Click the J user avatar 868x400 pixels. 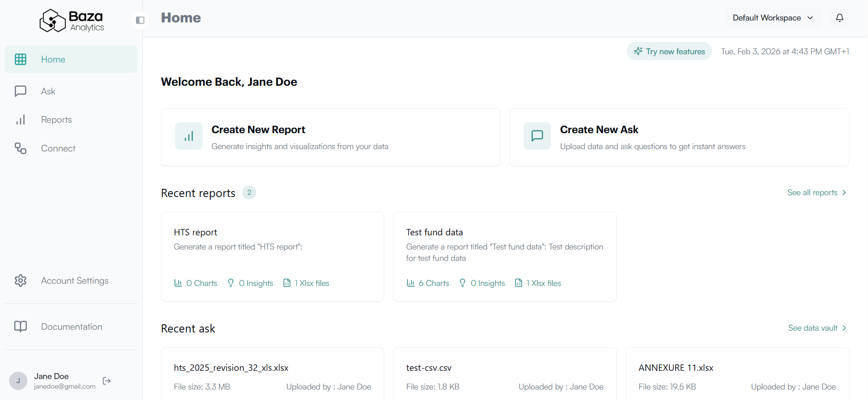tap(18, 381)
